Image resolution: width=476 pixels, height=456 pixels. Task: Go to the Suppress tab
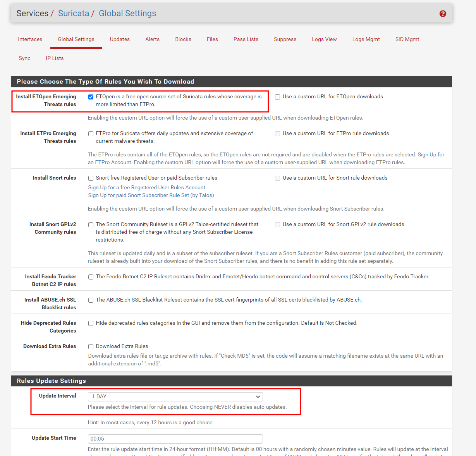coord(285,39)
